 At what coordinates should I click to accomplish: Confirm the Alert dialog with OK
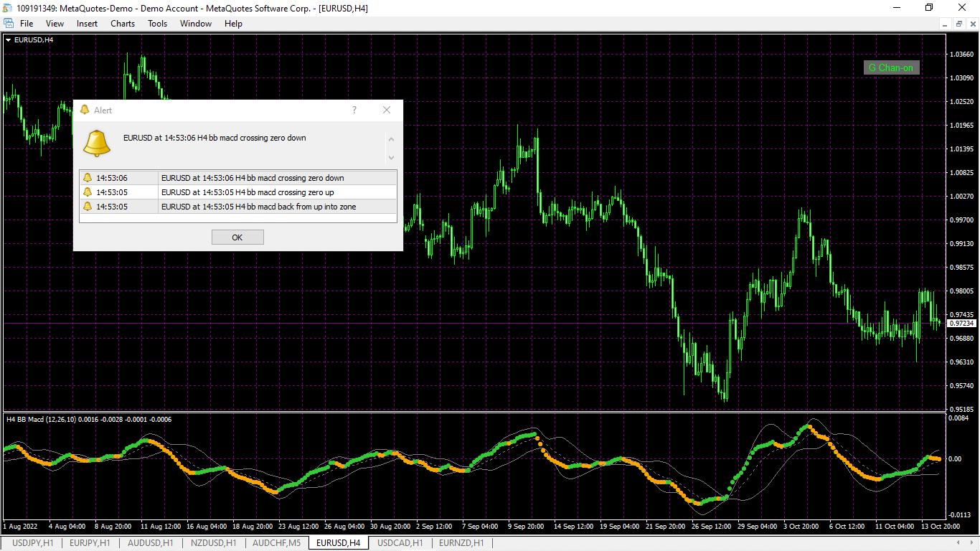coord(237,237)
